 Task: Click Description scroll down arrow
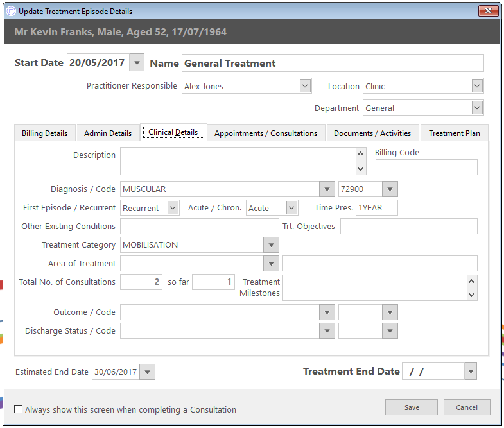coord(360,169)
